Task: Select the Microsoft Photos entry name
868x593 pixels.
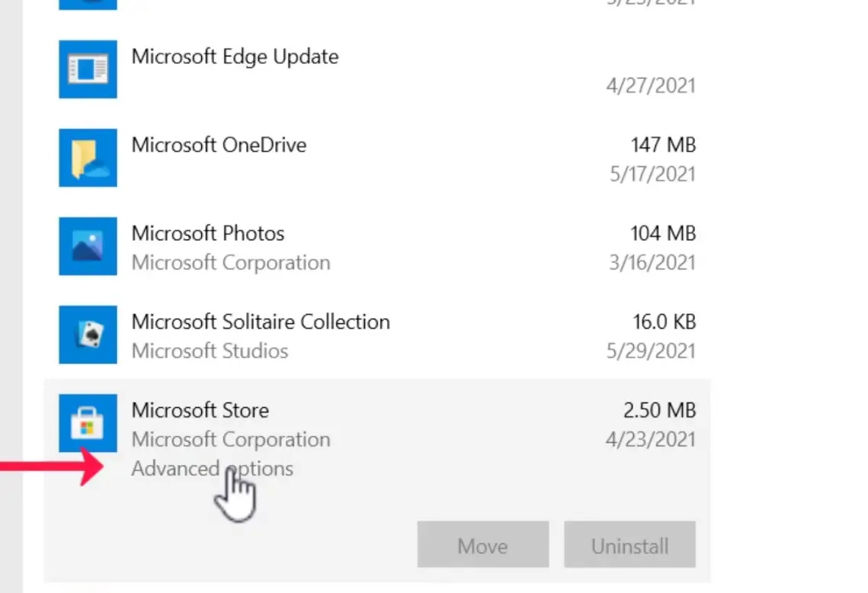Action: click(x=208, y=234)
